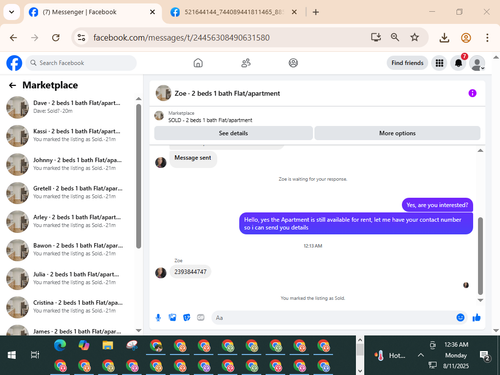500x375 pixels.
Task: Click the install app icon in address bar
Action: click(x=376, y=37)
